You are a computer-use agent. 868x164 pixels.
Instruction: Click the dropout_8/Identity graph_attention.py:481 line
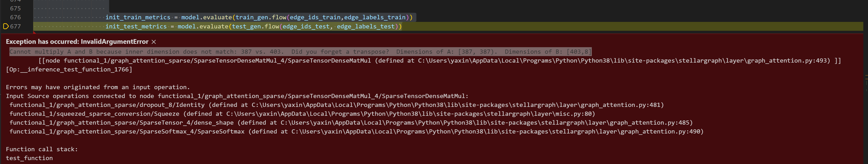(x=336, y=105)
